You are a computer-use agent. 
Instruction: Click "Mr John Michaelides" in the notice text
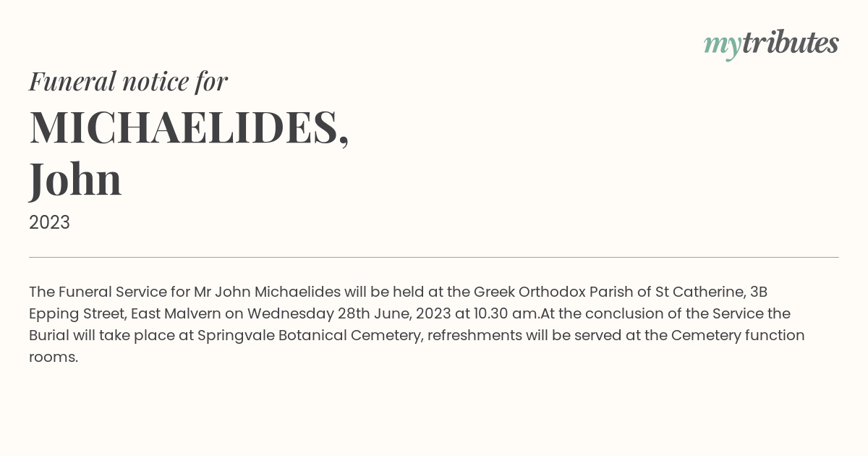(267, 292)
